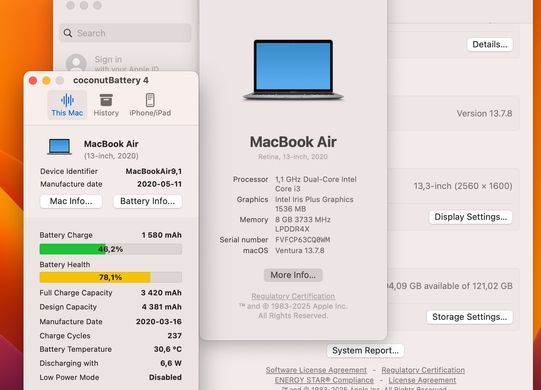The width and height of the screenshot is (541, 390).
Task: Click the Battery Charge 46,2% bar
Action: [110, 249]
